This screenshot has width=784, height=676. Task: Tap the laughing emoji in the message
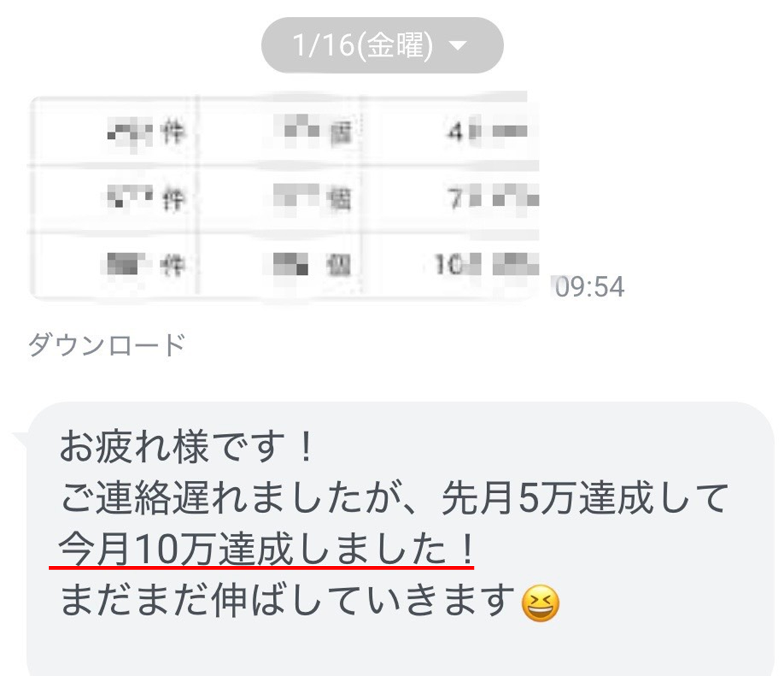(541, 603)
